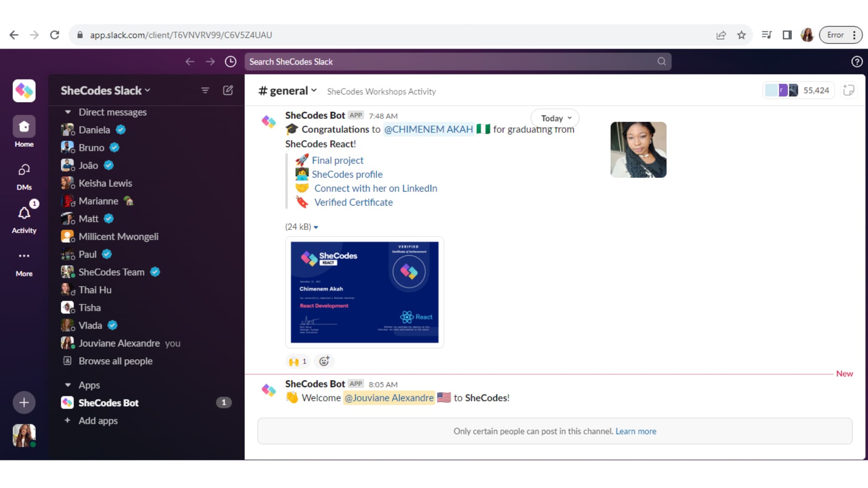Click Learn more about posting permissions
The image size is (868, 488).
(636, 431)
